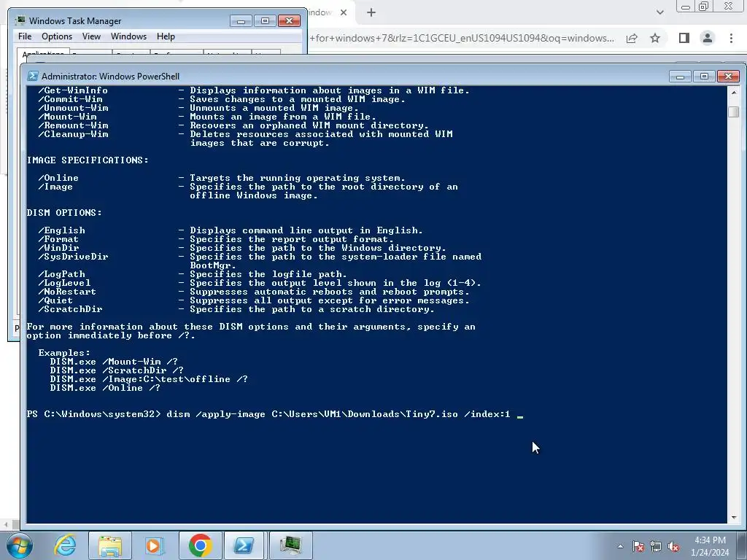Viewport: 747px width, 560px height.
Task: Open Chrome tab search dropdown
Action: (x=659, y=12)
